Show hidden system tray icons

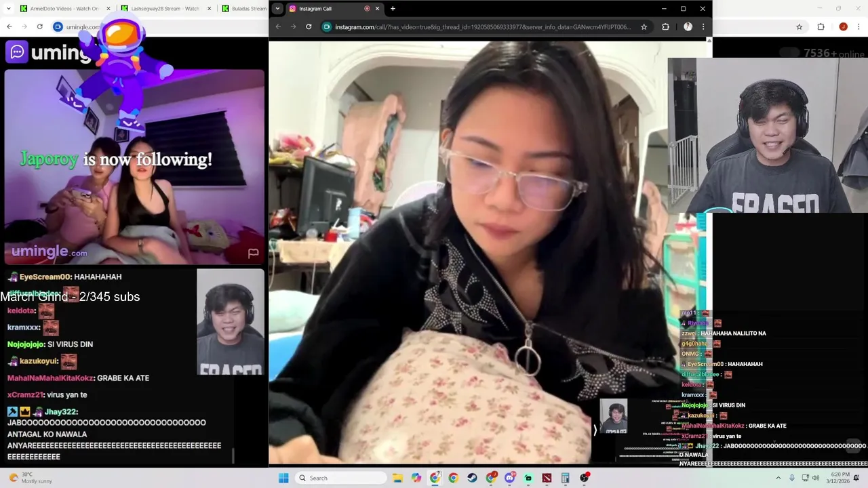[778, 478]
